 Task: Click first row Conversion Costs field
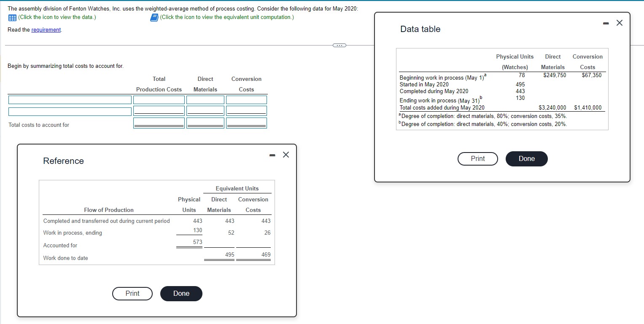point(246,100)
